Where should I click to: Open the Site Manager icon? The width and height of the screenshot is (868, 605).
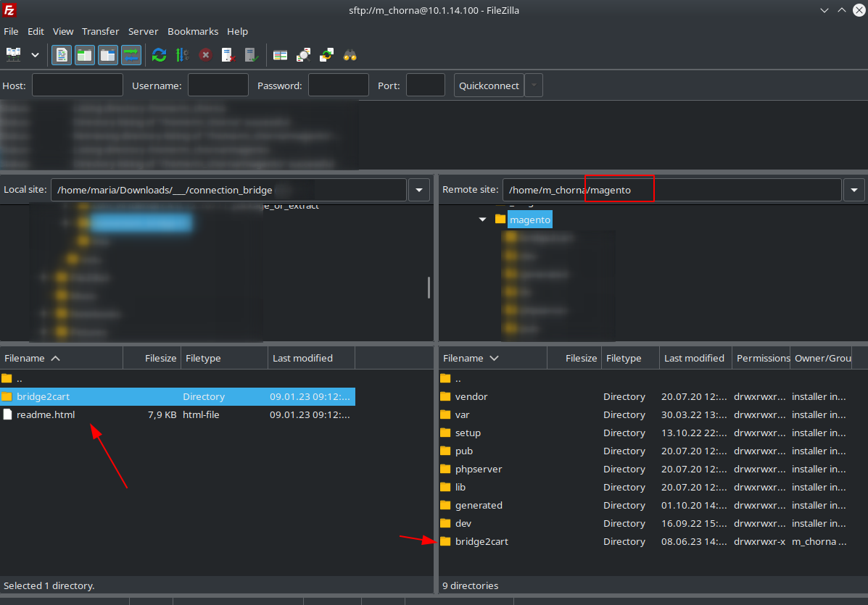[x=13, y=55]
